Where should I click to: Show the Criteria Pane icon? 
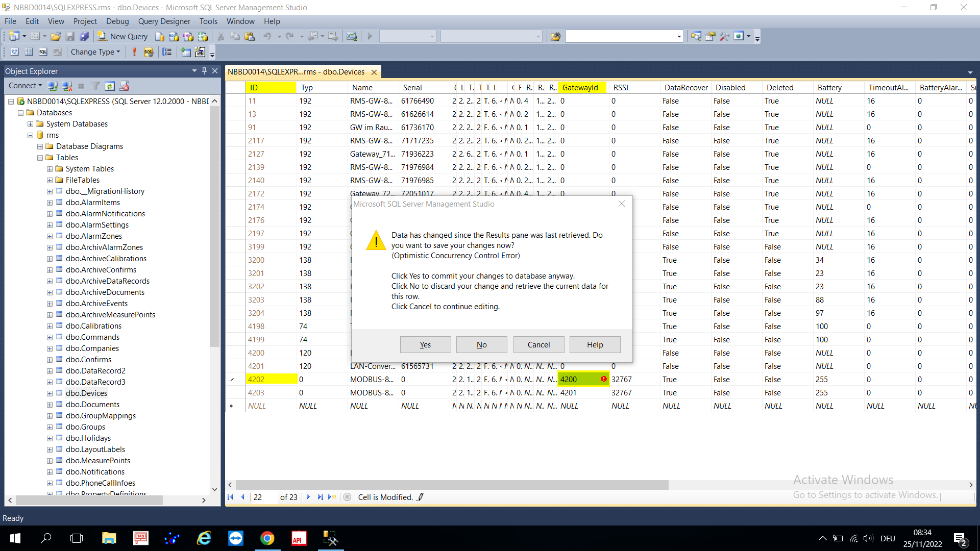click(x=29, y=52)
